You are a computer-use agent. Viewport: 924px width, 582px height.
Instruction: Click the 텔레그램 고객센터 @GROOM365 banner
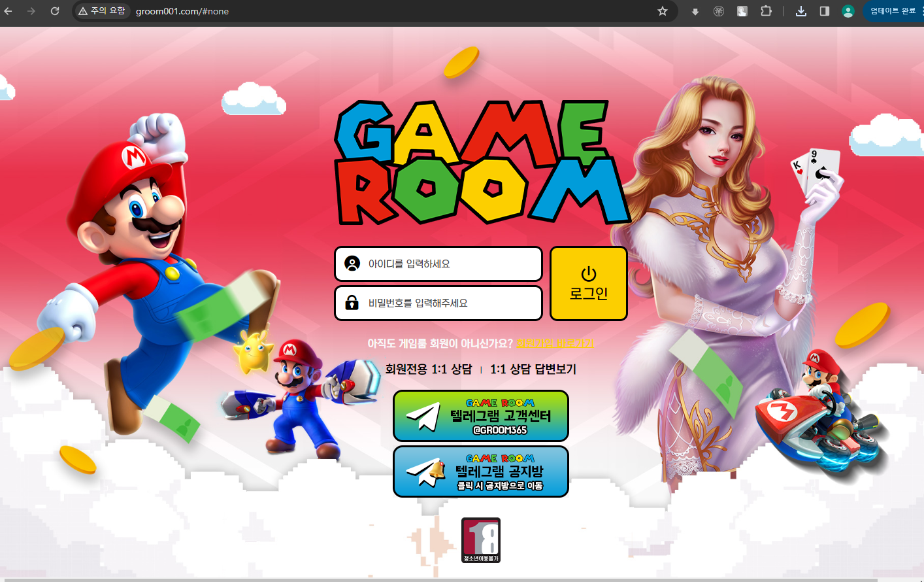480,416
